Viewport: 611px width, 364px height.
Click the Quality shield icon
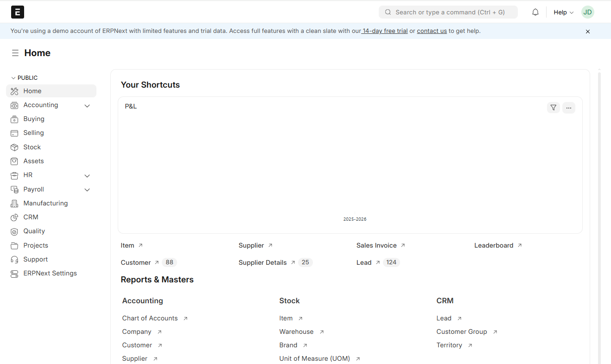point(14,231)
